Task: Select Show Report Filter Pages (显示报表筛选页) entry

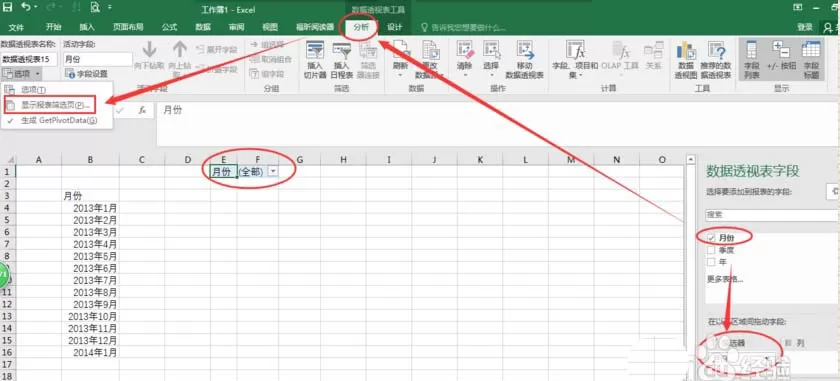Action: [49, 105]
